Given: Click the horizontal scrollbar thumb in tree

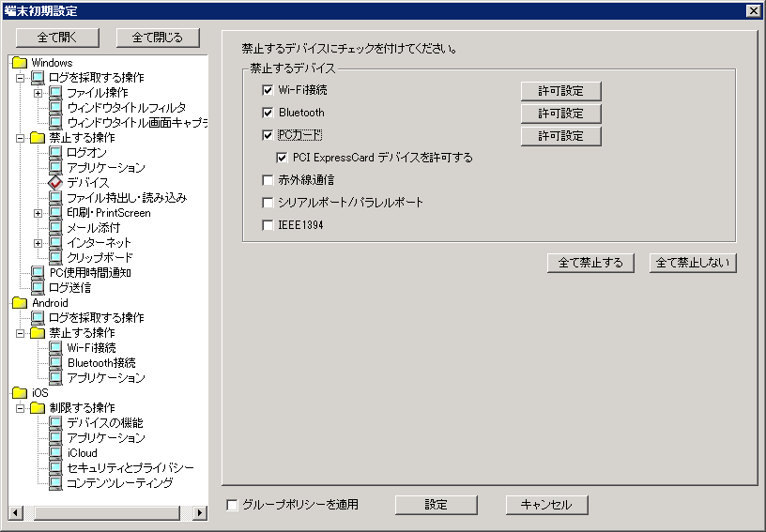Looking at the screenshot, I should coord(107,512).
